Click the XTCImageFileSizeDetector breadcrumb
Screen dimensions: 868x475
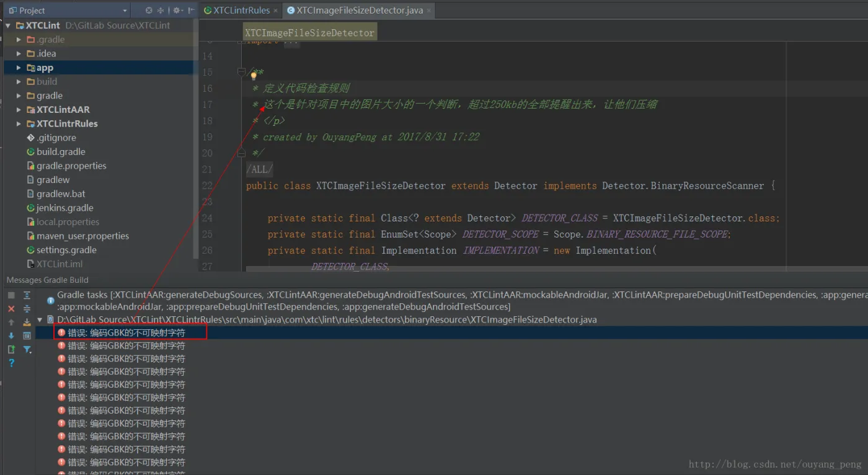coord(309,33)
